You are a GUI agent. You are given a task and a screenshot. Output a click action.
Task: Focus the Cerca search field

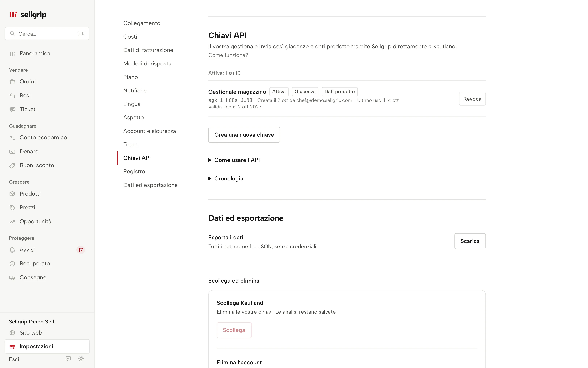pyautogui.click(x=47, y=34)
